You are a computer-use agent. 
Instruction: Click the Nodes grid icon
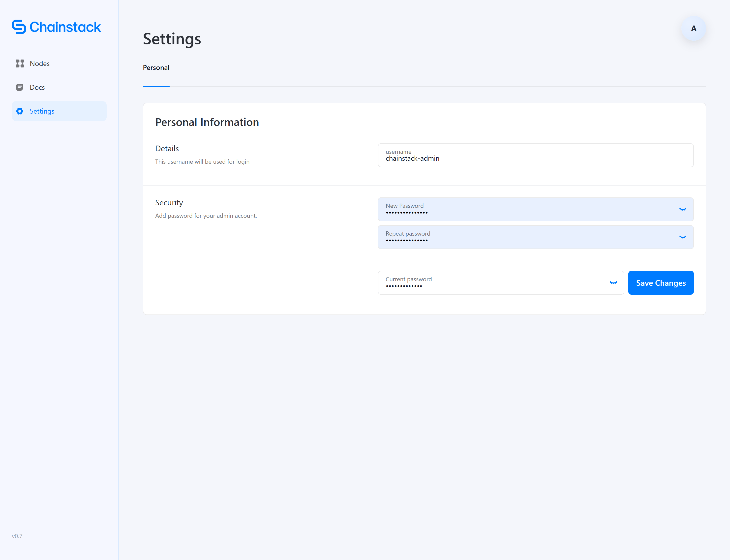coord(20,63)
